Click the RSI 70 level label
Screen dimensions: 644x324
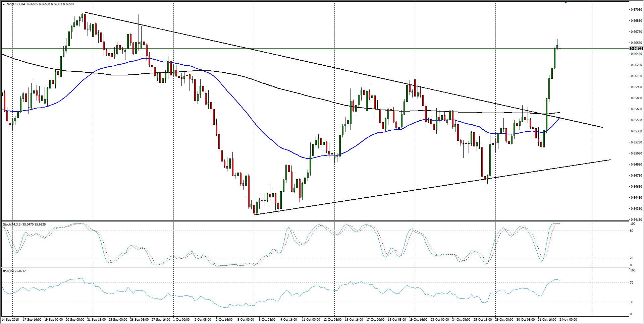click(x=632, y=283)
